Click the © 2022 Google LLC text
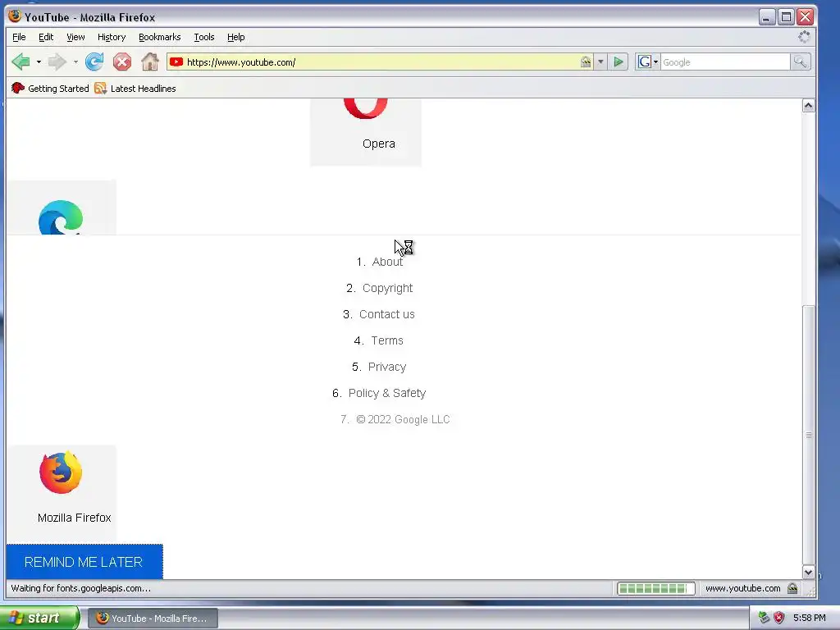This screenshot has height=630, width=840. click(403, 419)
